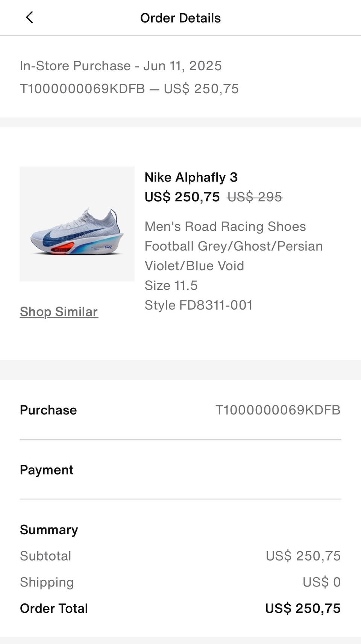Go back using the back arrow

coord(29,17)
